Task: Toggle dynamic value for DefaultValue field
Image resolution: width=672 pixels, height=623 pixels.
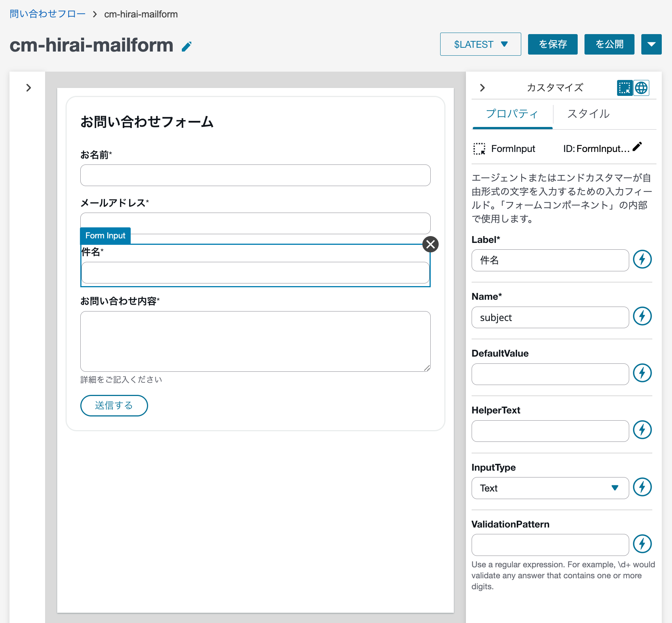Action: 642,373
